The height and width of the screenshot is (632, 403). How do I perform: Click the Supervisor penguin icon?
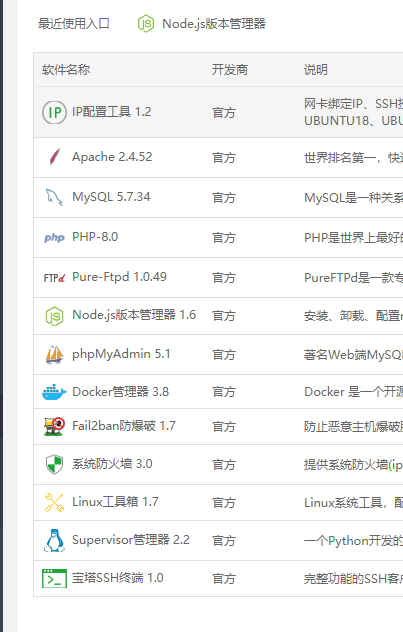(54, 540)
